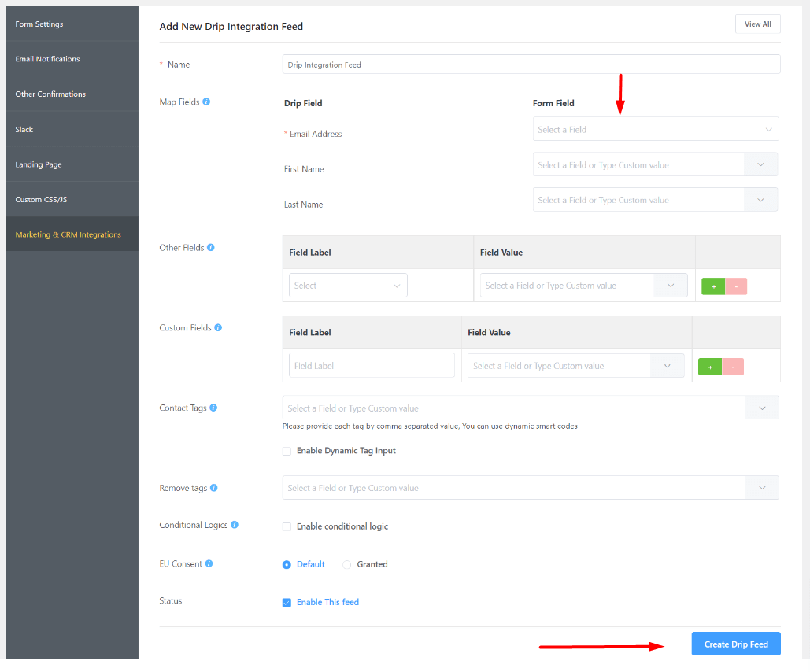Click the Contact Tags info icon
810x672 pixels.
coord(213,408)
